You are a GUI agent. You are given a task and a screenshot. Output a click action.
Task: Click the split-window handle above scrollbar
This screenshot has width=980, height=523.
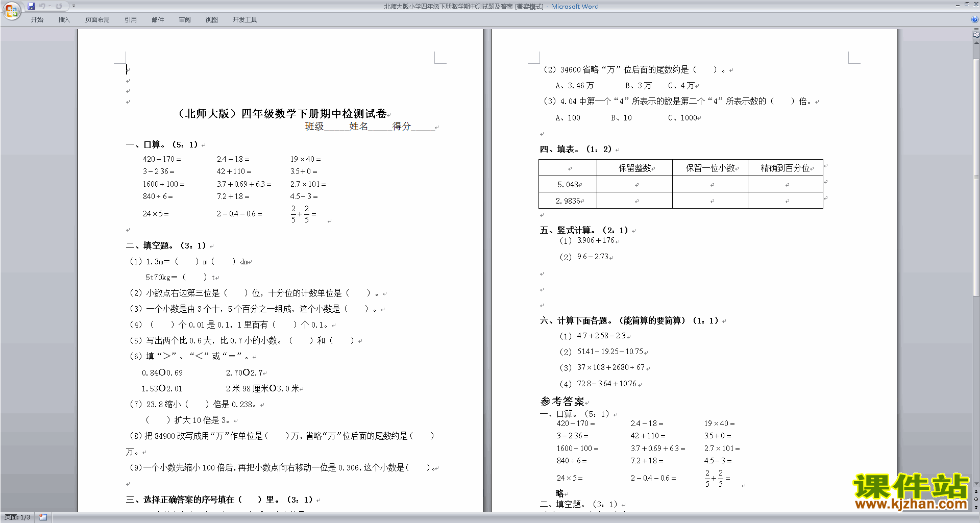pos(976,30)
